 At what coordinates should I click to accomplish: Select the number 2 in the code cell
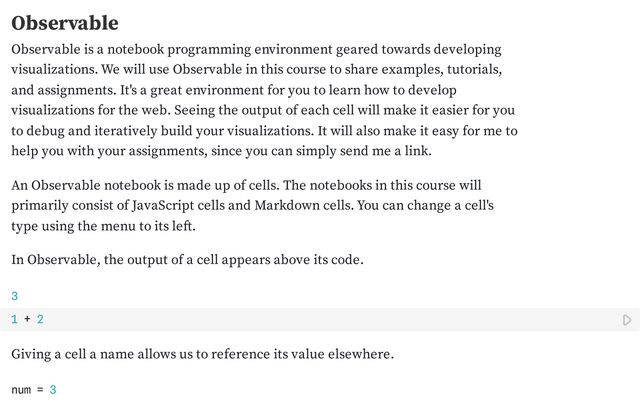pyautogui.click(x=40, y=319)
